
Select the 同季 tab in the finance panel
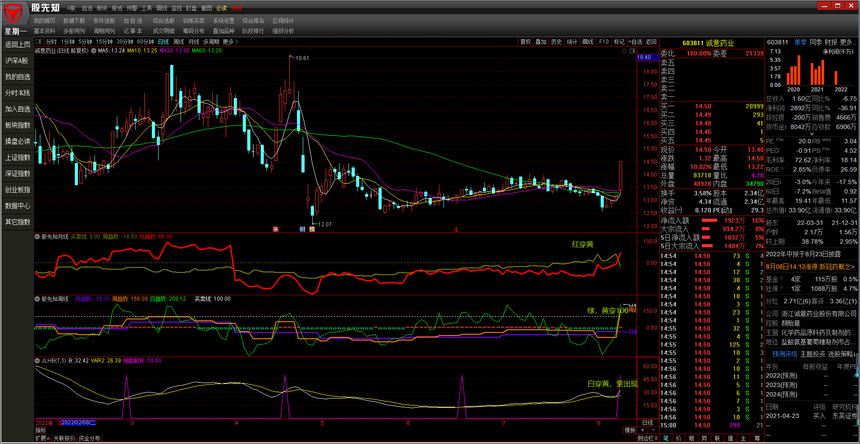click(x=816, y=42)
